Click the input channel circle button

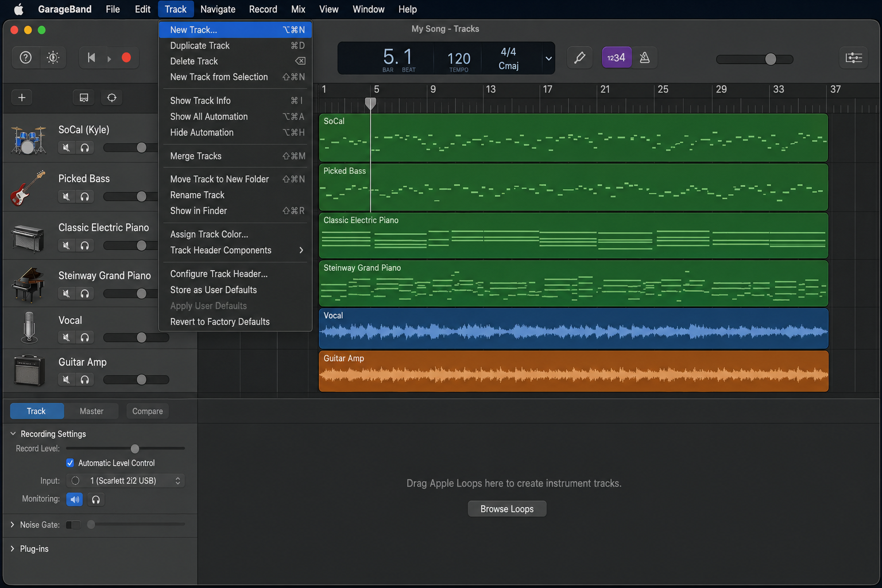(75, 481)
